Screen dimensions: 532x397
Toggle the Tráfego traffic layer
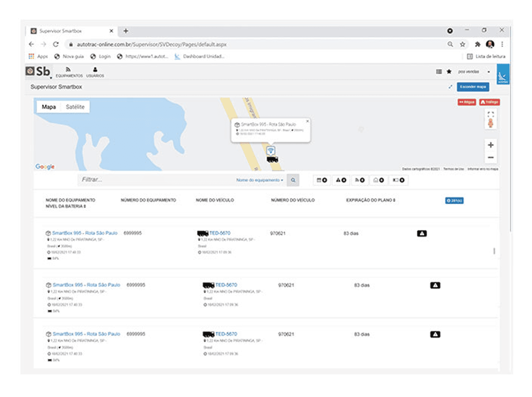tap(489, 102)
